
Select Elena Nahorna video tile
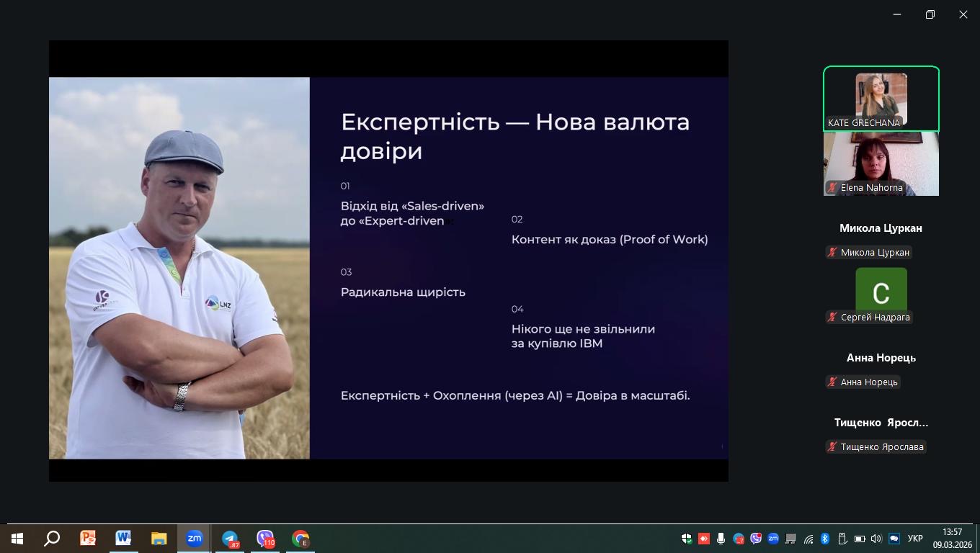(x=881, y=163)
